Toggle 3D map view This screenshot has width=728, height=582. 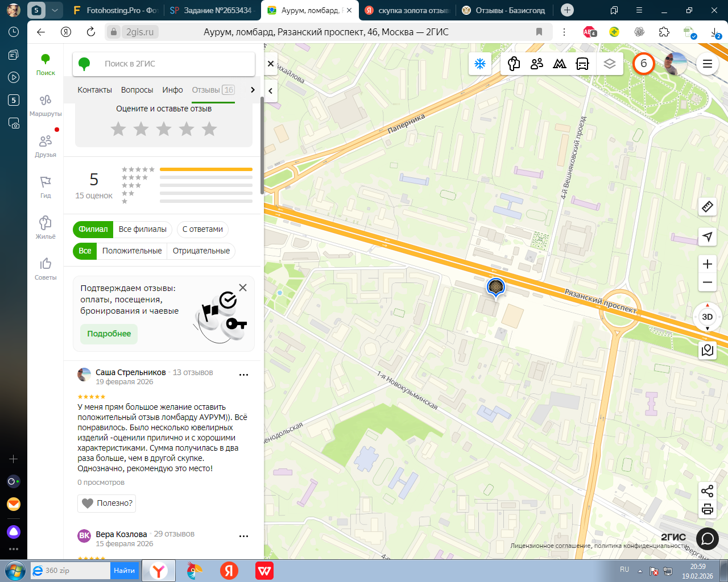(x=708, y=317)
